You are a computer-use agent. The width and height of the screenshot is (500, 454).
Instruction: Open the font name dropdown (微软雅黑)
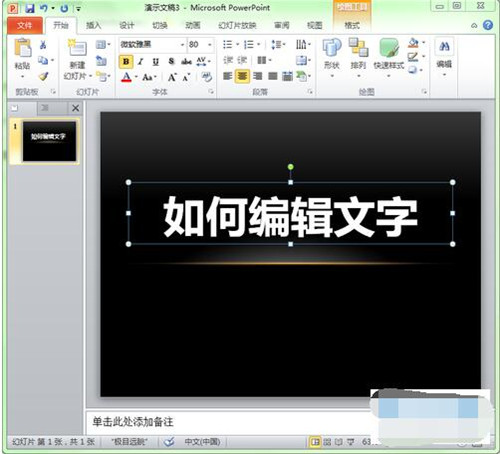(182, 44)
